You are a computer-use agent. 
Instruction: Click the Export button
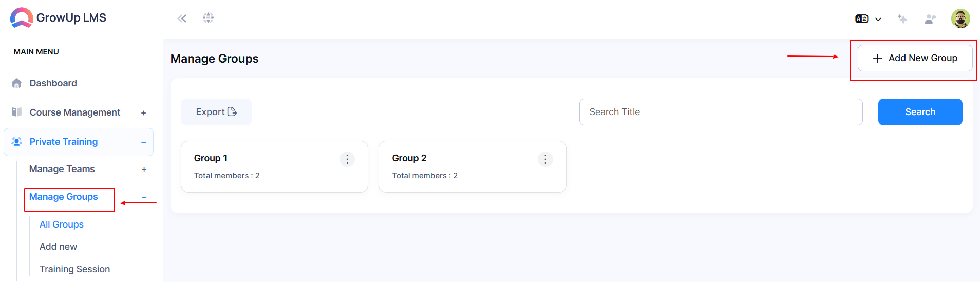click(x=216, y=112)
